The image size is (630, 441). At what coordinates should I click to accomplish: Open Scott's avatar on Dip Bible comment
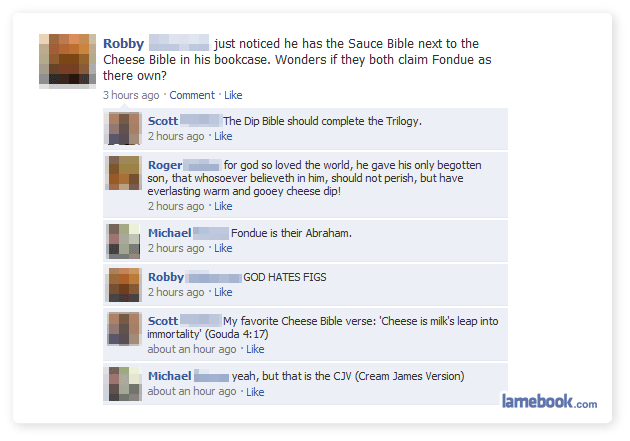point(124,128)
